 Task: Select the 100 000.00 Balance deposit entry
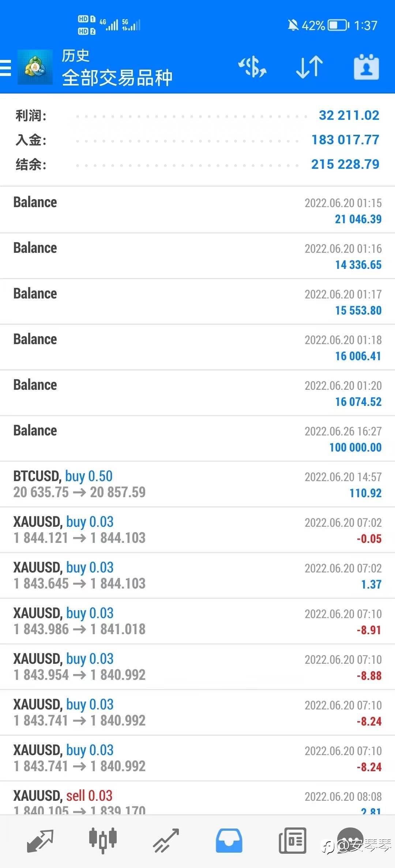[197, 438]
